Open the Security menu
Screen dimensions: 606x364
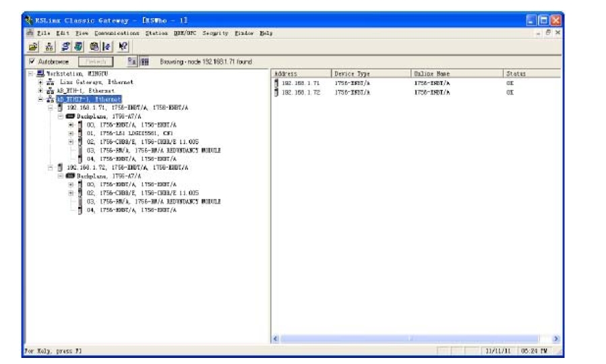[216, 32]
